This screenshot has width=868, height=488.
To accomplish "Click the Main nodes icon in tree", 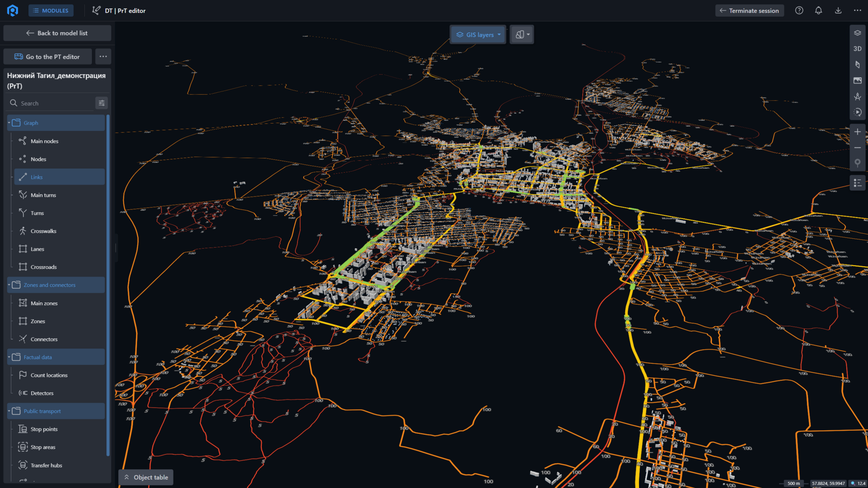I will (23, 141).
